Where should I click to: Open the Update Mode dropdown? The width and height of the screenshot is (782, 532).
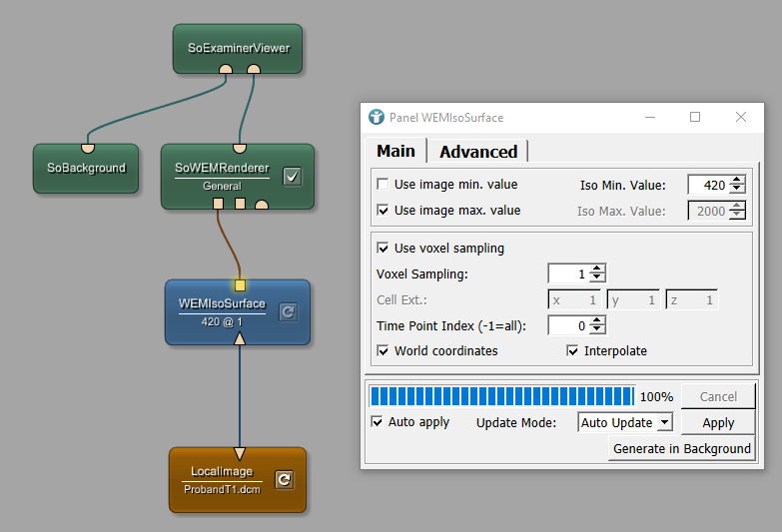[x=625, y=422]
